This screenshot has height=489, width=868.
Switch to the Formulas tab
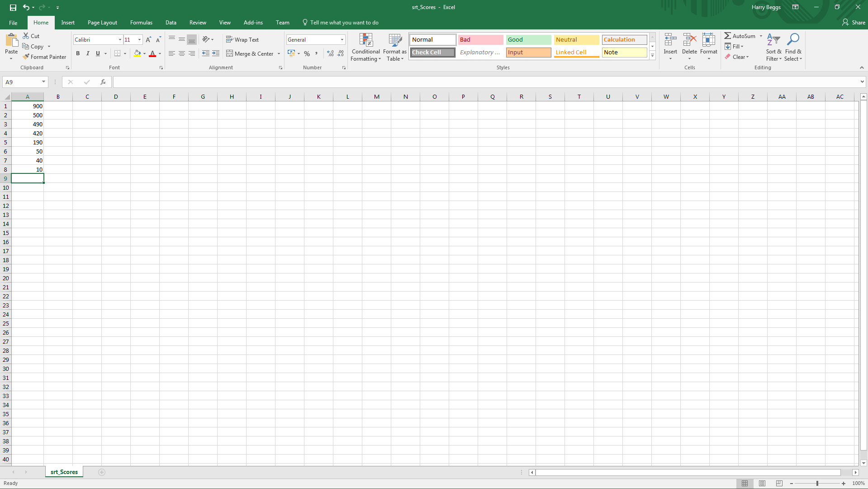141,23
